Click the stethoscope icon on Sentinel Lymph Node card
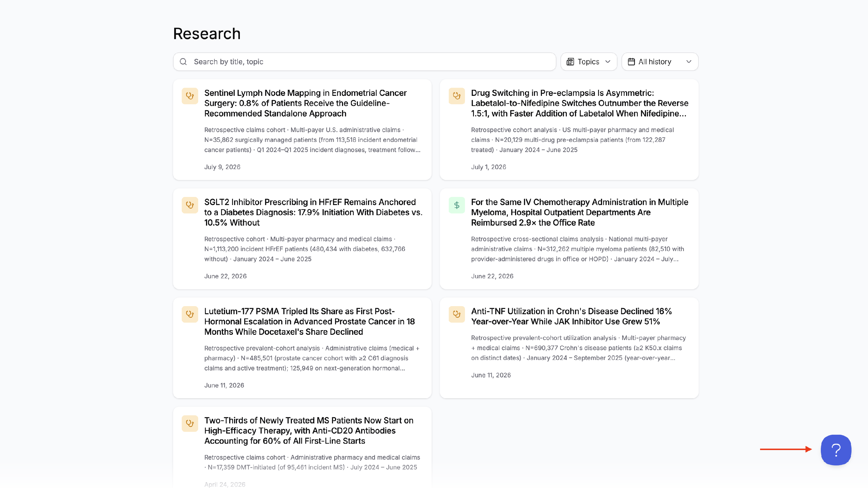868x488 pixels. 190,96
